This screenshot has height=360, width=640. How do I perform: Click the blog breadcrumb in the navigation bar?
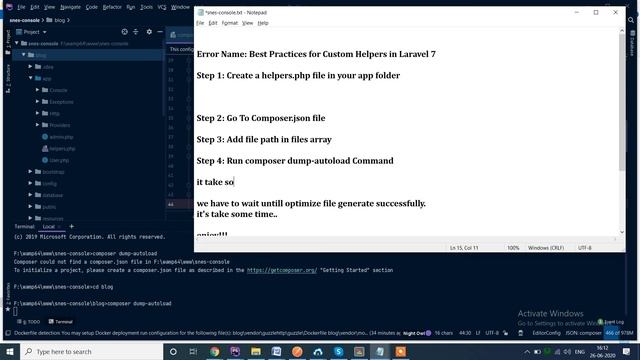[60, 20]
